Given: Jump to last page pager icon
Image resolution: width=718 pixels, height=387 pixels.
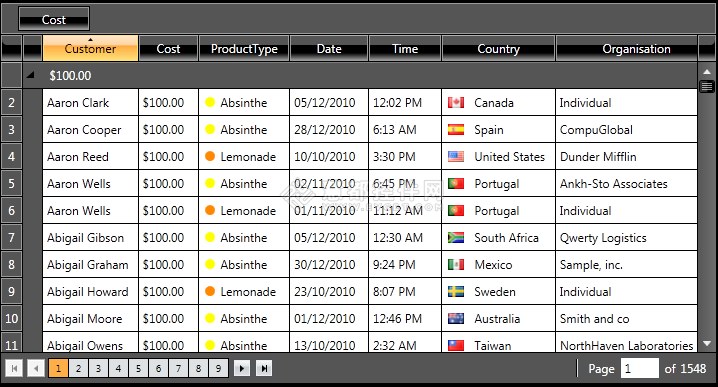Looking at the screenshot, I should point(264,368).
